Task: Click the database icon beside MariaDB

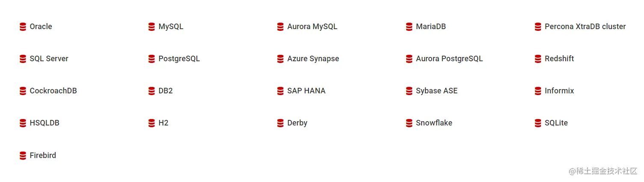Action: click(x=409, y=27)
